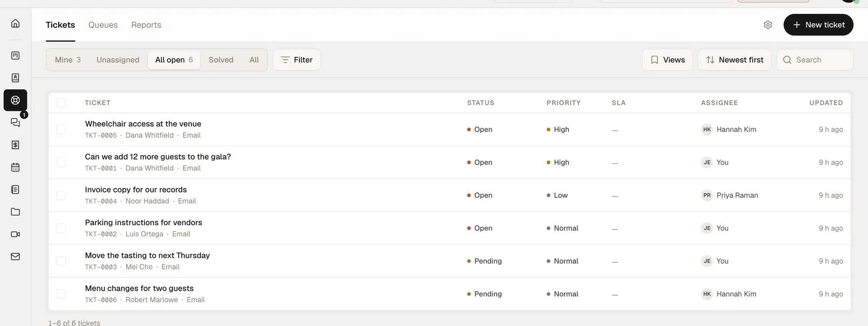
Task: Open the calendar icon in sidebar
Action: point(15,167)
